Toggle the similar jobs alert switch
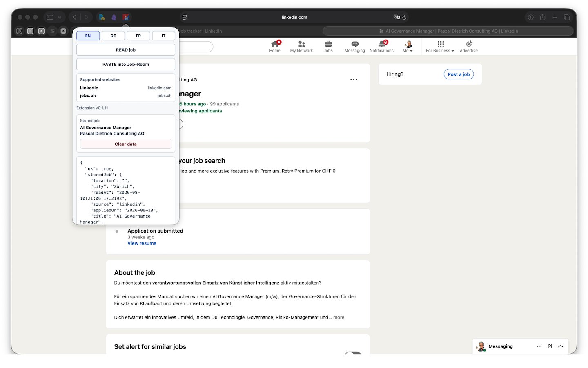Image resolution: width=588 pixels, height=368 pixels. [x=353, y=353]
